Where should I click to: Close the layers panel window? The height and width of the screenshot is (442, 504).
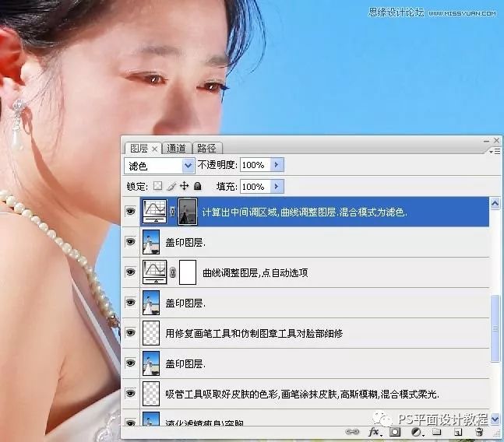point(497,140)
